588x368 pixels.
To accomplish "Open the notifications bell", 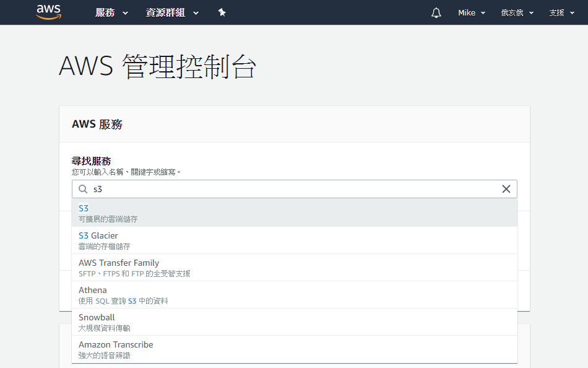I will click(x=436, y=13).
